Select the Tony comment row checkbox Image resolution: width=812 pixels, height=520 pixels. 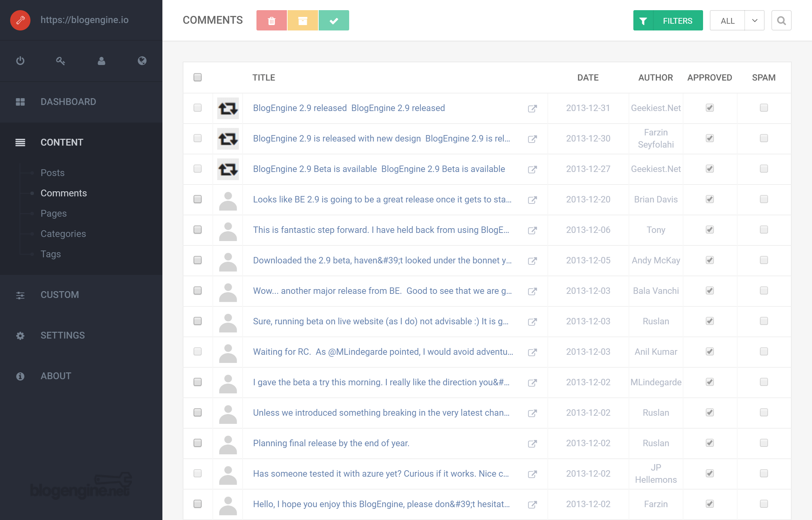click(x=198, y=230)
